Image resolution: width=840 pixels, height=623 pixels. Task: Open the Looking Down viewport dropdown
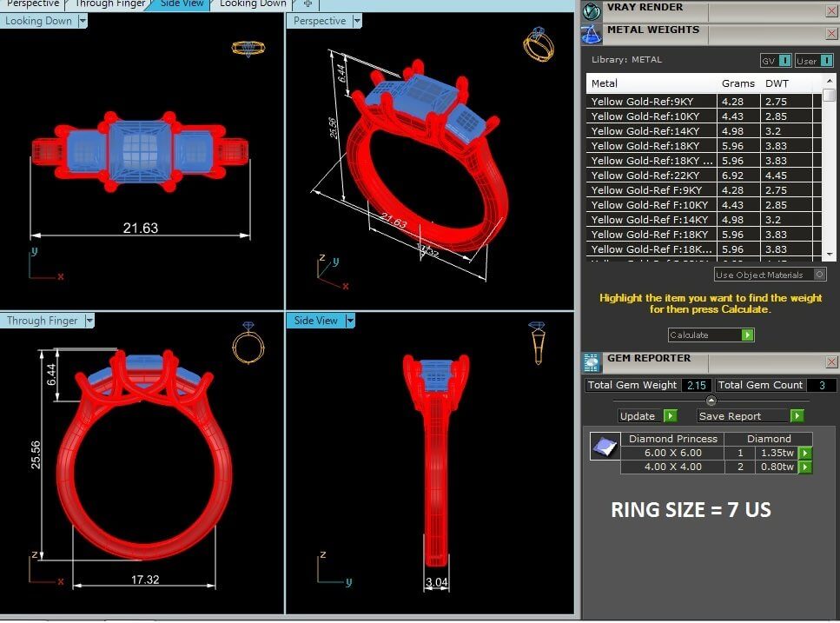[83, 21]
